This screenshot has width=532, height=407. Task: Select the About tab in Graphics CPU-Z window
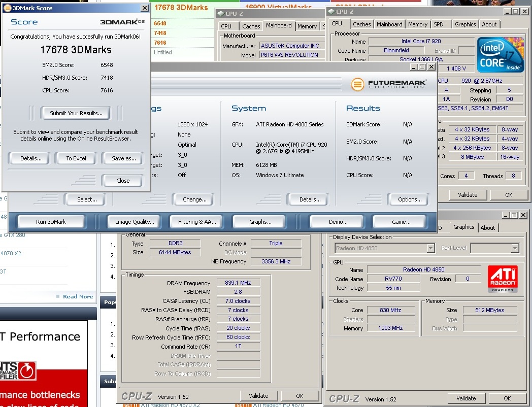(x=487, y=227)
